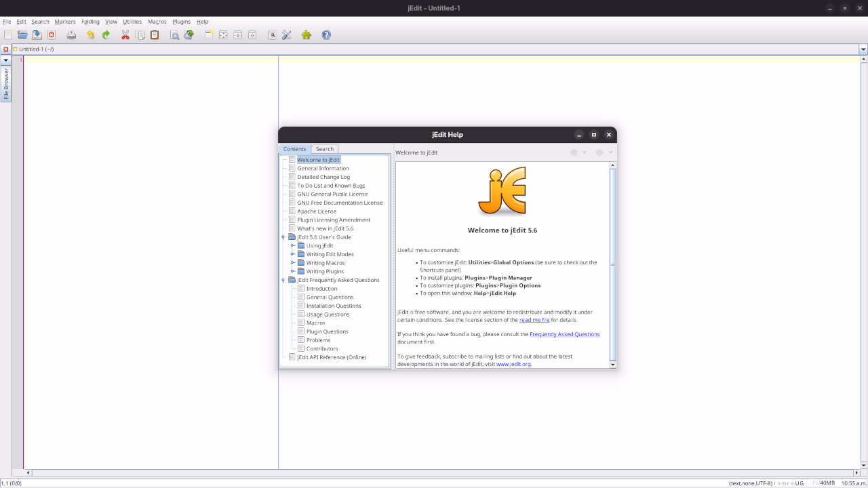Click the red scissors Cut icon
The height and width of the screenshot is (488, 868).
tap(125, 35)
